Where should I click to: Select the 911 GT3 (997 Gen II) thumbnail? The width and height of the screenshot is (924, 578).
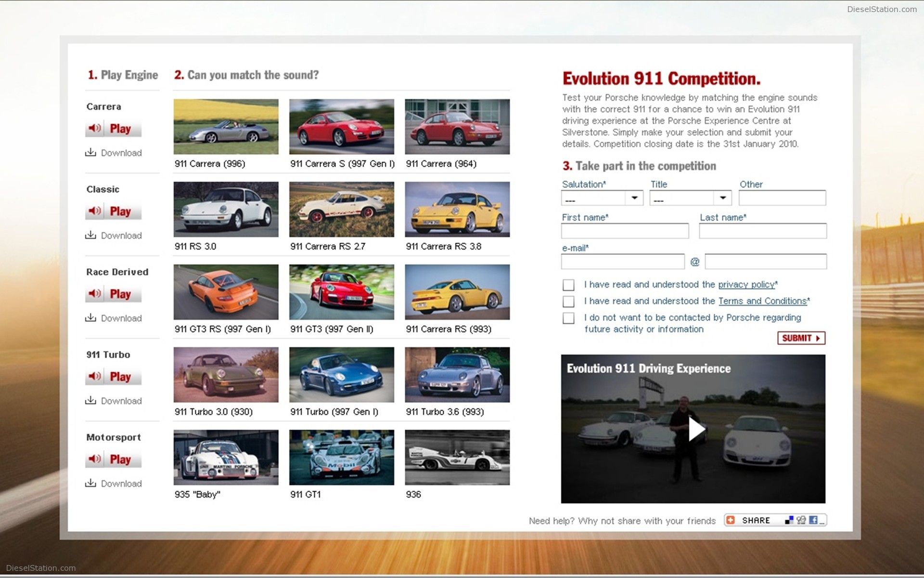pos(342,292)
